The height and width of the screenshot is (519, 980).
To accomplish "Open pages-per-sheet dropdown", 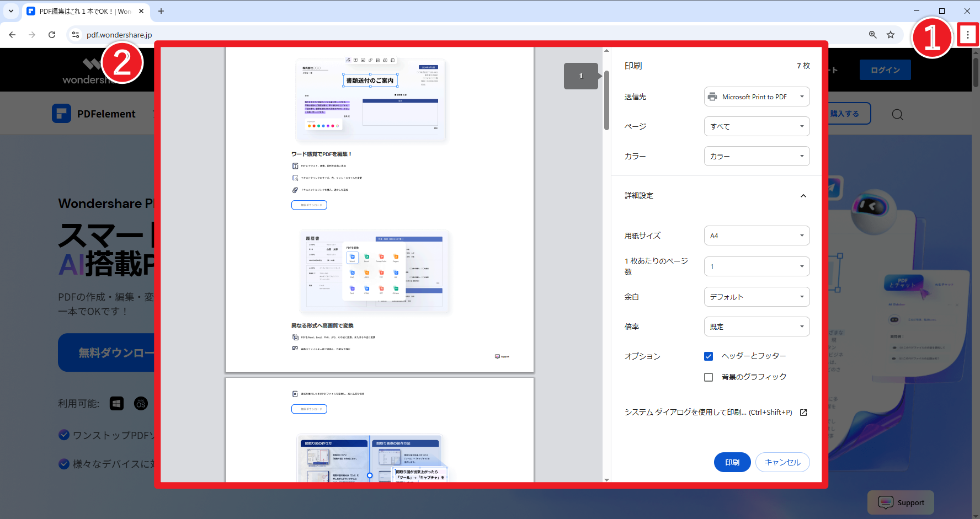I will 757,266.
